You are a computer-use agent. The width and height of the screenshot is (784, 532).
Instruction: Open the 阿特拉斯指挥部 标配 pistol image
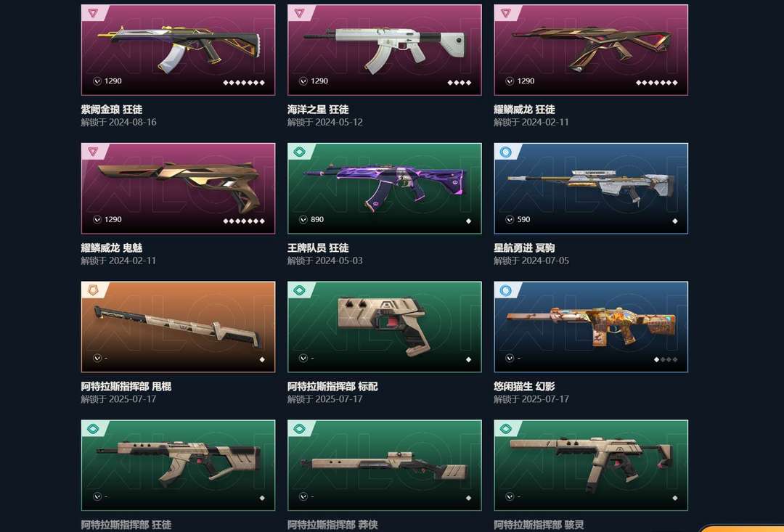[x=383, y=325]
